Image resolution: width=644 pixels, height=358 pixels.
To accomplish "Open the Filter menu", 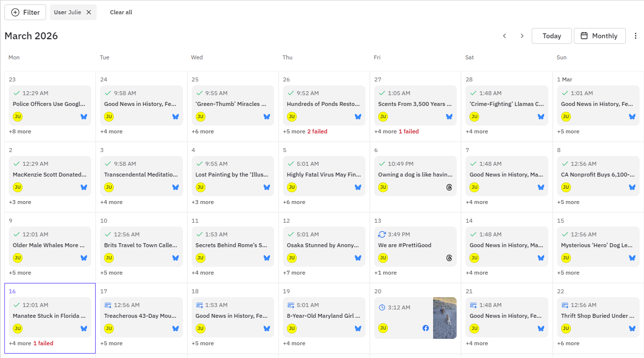I will coord(25,12).
